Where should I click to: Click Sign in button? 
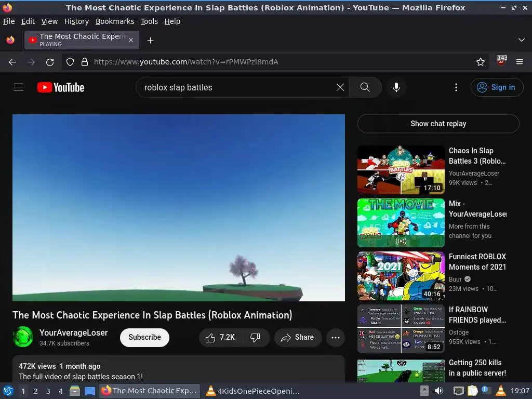point(497,87)
